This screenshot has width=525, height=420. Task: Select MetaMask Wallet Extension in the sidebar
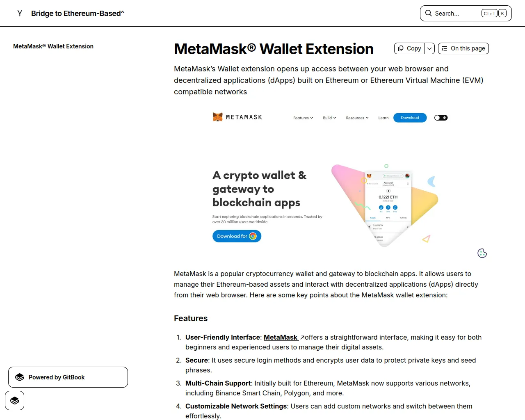[x=53, y=46]
